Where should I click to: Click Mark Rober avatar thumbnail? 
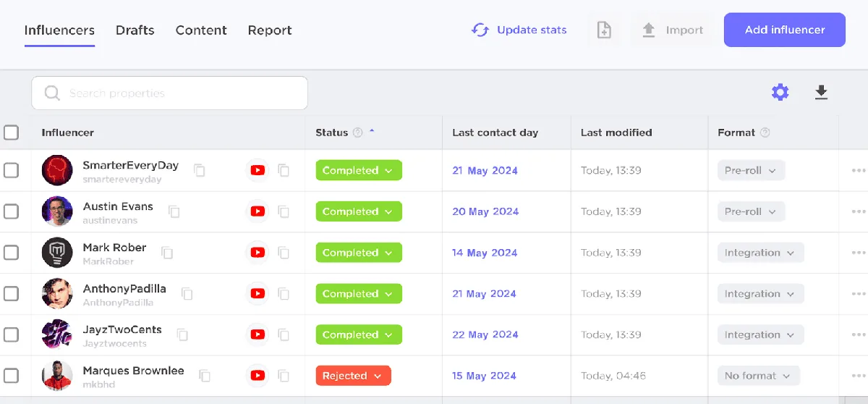[57, 253]
